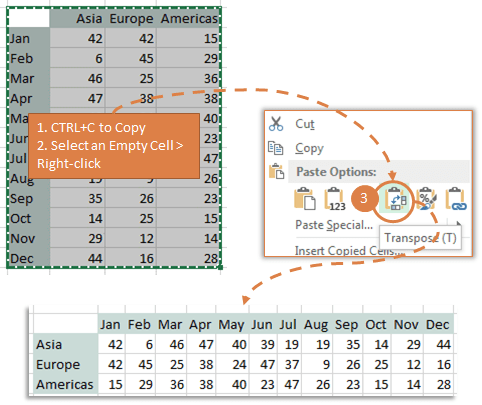Expand the Paste Special submenu arrow
The image size is (482, 405).
tap(458, 223)
